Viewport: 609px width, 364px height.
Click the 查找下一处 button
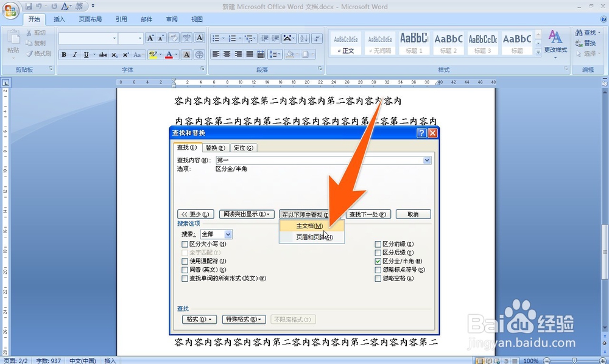(x=368, y=214)
